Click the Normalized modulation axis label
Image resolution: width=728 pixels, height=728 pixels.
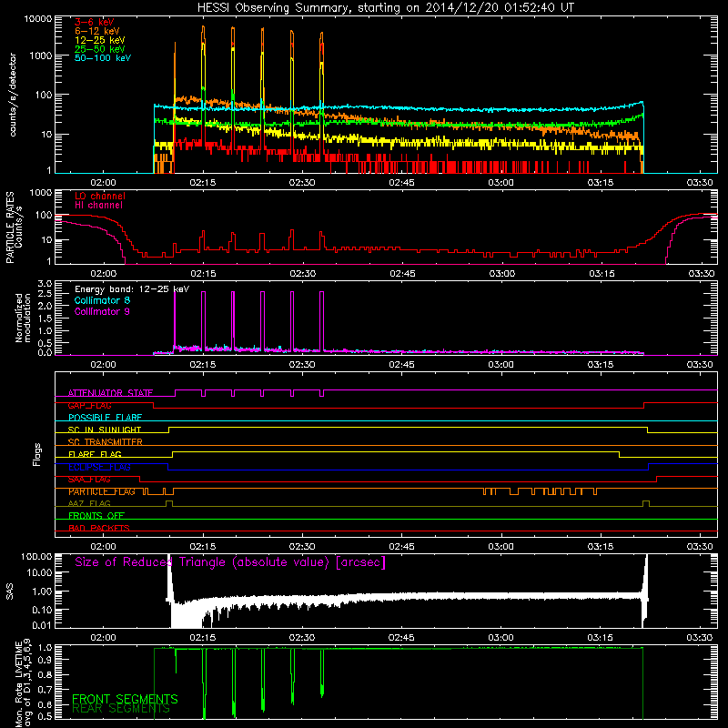[x=23, y=318]
